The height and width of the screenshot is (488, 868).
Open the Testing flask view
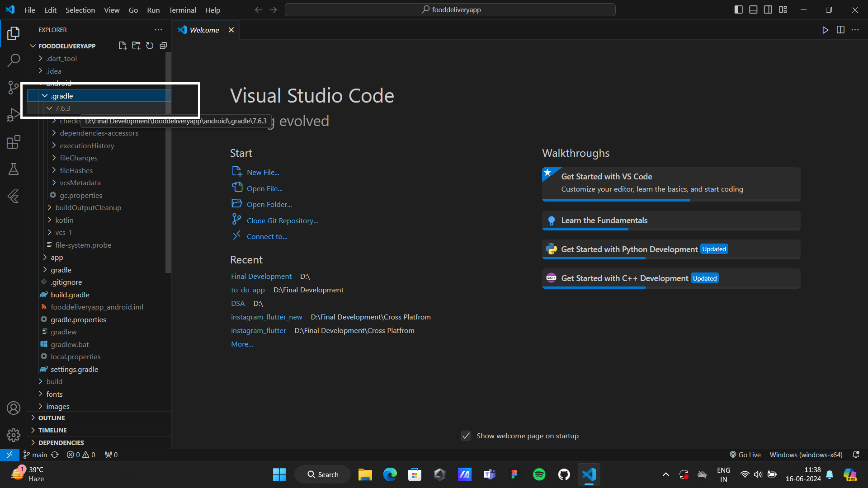coord(14,169)
